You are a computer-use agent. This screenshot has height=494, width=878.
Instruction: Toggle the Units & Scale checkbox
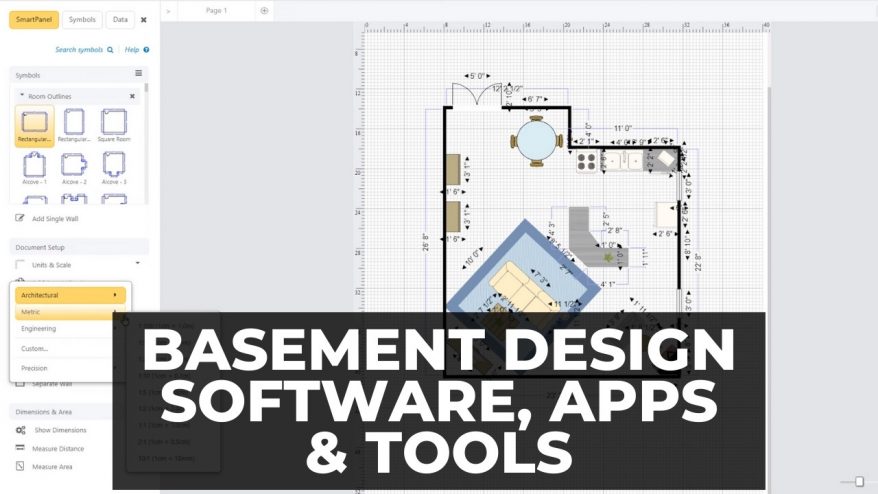[20, 264]
